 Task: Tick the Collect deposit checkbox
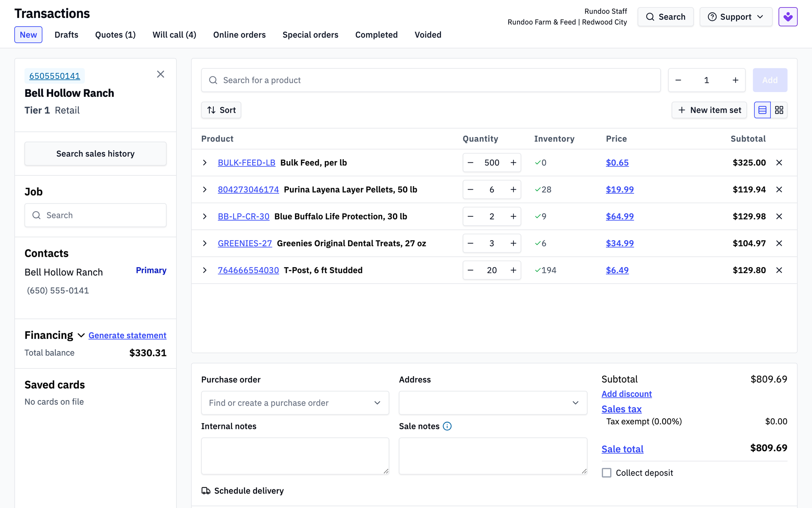tap(607, 473)
